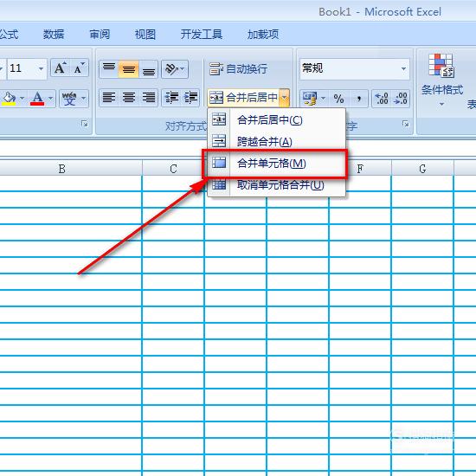
Task: Click the Decrease Font Size icon
Action: click(x=80, y=68)
